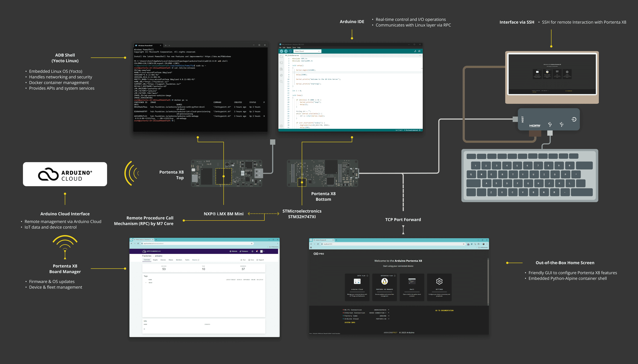Viewport: 638px width, 364px height.
Task: Click the Settings gear tile icon
Action: (439, 281)
